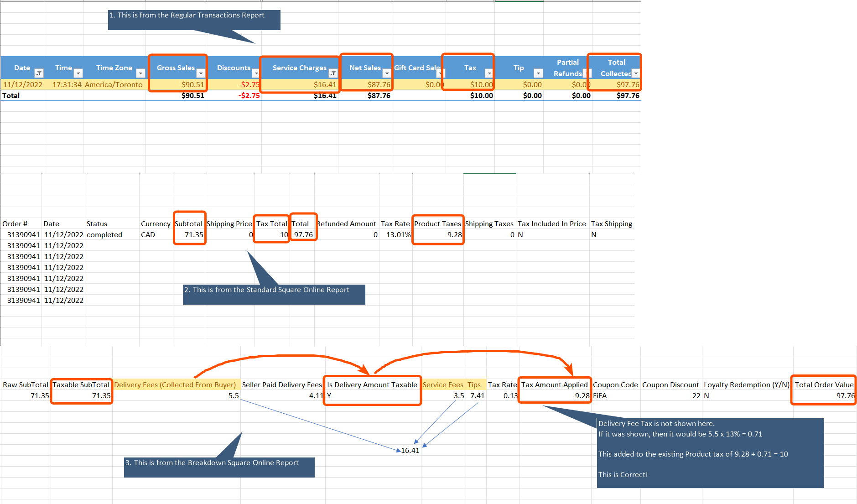Select the $90.51 Gross Sales cell
The height and width of the screenshot is (504, 857).
click(x=178, y=84)
